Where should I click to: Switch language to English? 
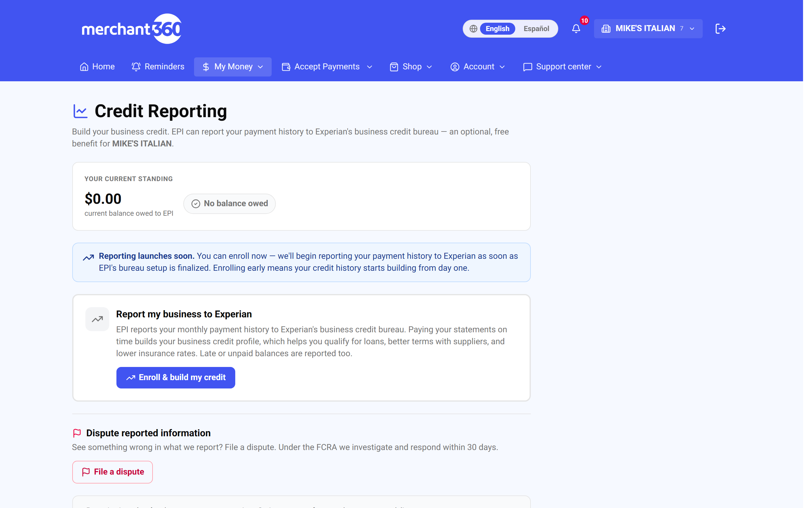click(x=497, y=29)
